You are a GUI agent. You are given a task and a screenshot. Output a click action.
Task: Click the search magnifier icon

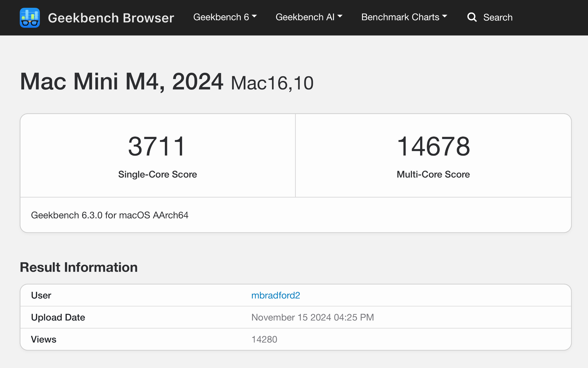click(x=472, y=17)
